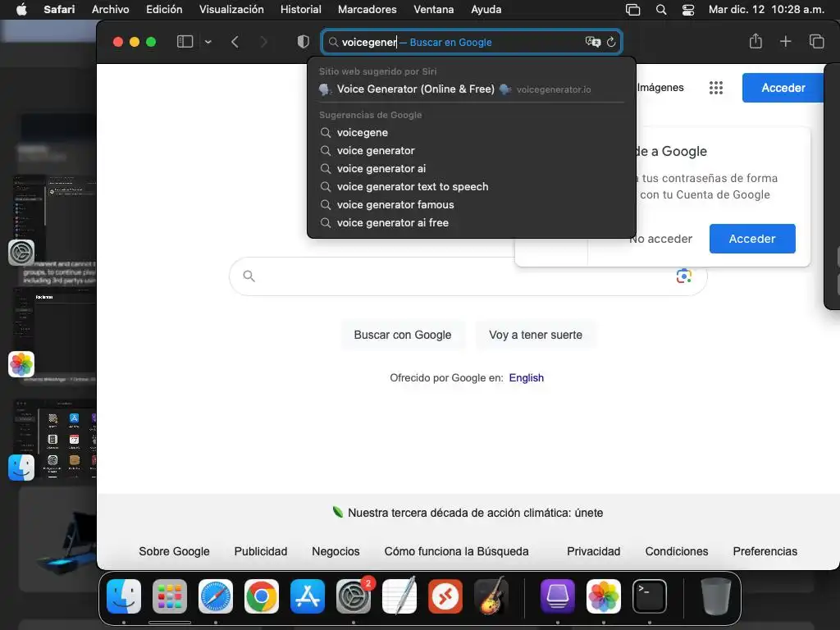Open Cómo funciona la Búsqueda link
The width and height of the screenshot is (840, 630).
pos(456,551)
